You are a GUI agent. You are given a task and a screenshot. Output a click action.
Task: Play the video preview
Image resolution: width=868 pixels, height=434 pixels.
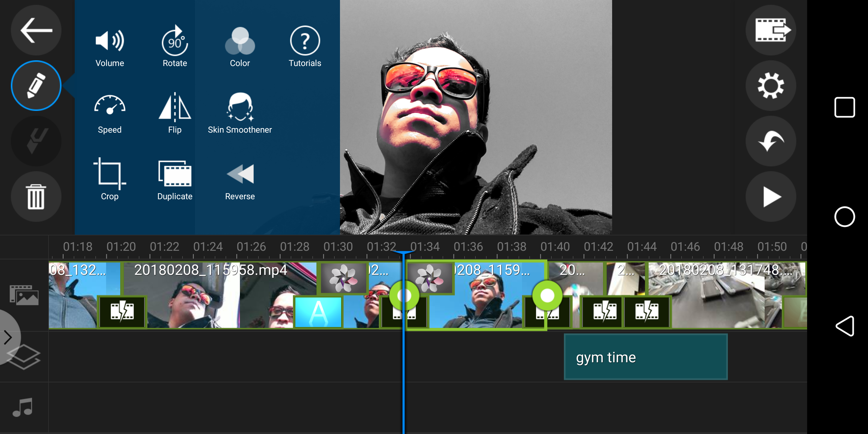tap(771, 197)
